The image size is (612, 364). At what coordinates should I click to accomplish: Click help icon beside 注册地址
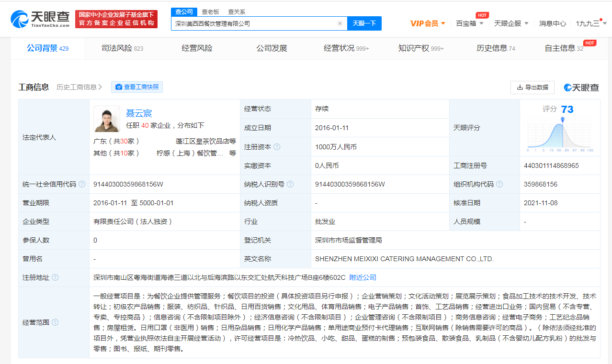click(x=55, y=277)
